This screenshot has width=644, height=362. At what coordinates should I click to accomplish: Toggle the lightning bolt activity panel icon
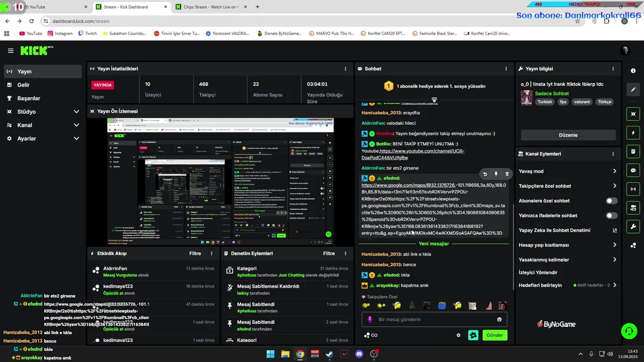click(x=633, y=133)
